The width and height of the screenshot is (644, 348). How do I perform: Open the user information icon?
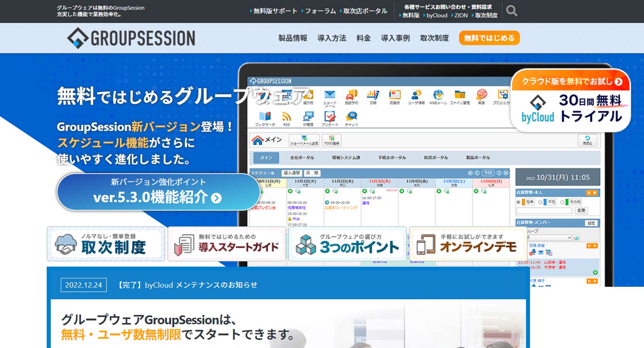click(416, 95)
